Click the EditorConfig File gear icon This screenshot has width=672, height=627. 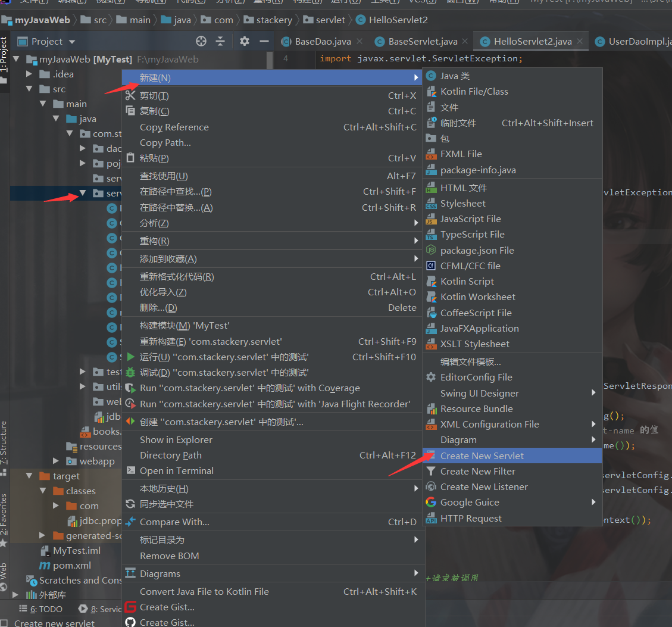(431, 377)
